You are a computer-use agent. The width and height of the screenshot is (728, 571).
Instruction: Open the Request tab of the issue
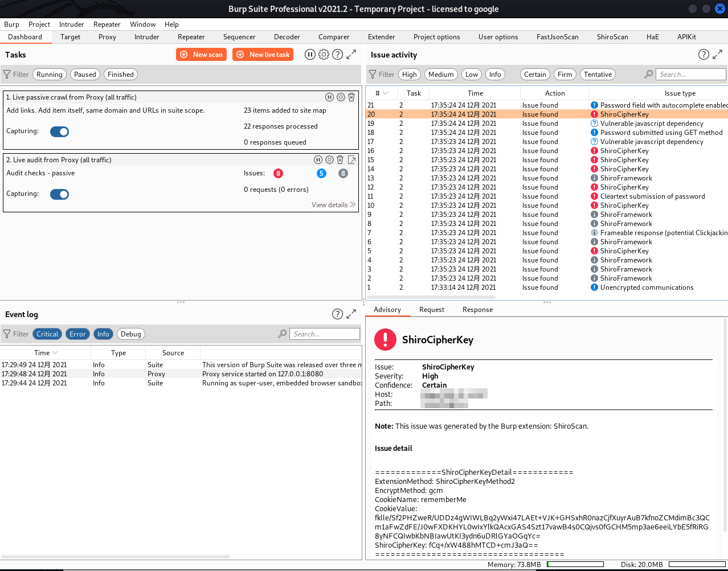pos(431,309)
